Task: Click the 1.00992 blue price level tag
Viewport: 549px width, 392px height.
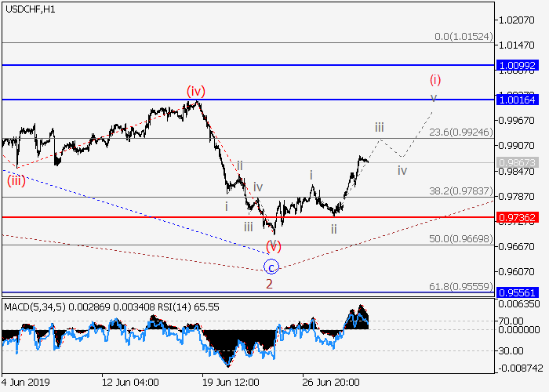Action: pos(519,65)
